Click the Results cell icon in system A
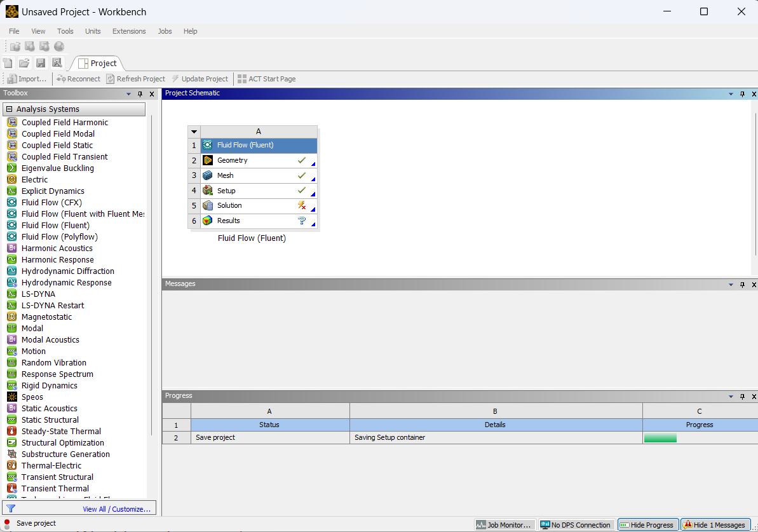The height and width of the screenshot is (532, 758). [x=208, y=221]
